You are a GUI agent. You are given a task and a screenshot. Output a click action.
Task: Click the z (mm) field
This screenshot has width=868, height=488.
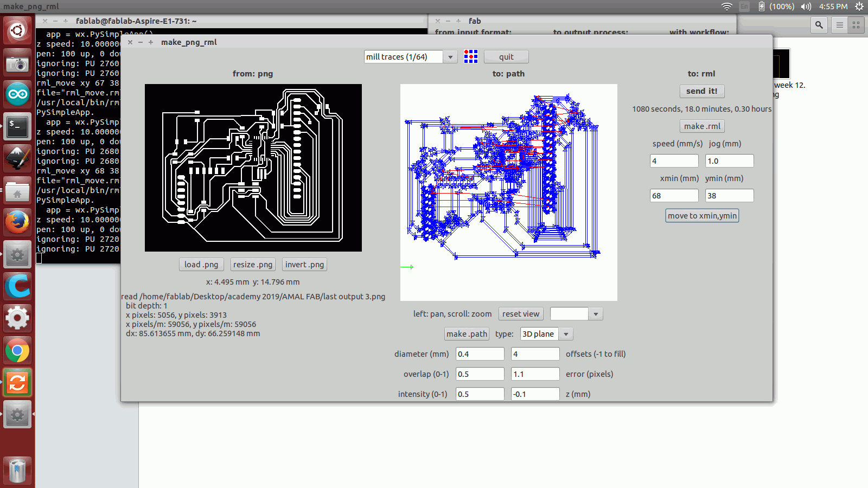click(535, 394)
